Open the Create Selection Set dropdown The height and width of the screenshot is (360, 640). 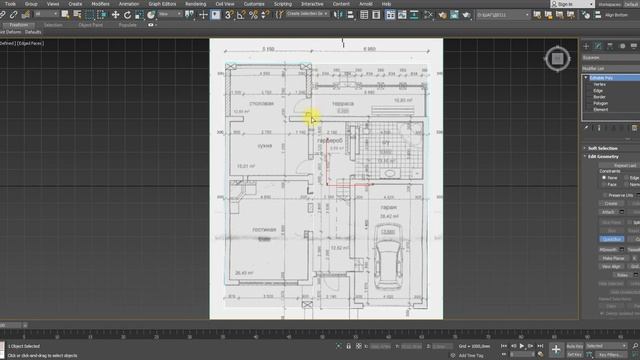[307, 14]
